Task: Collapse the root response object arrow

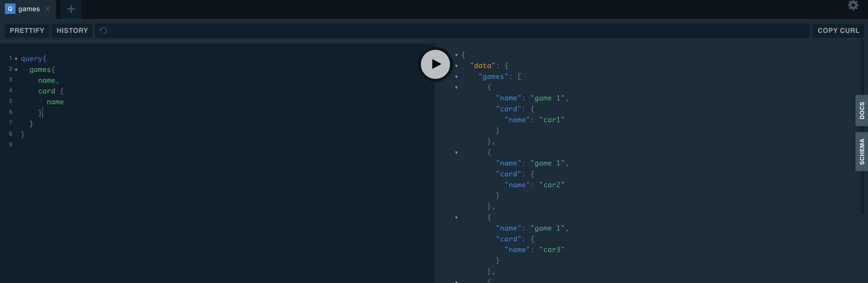Action: click(456, 55)
